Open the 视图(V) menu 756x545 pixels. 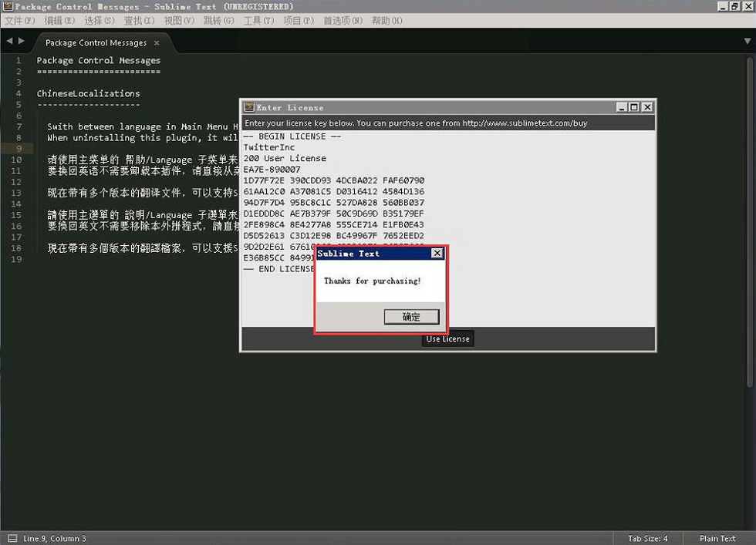[179, 21]
